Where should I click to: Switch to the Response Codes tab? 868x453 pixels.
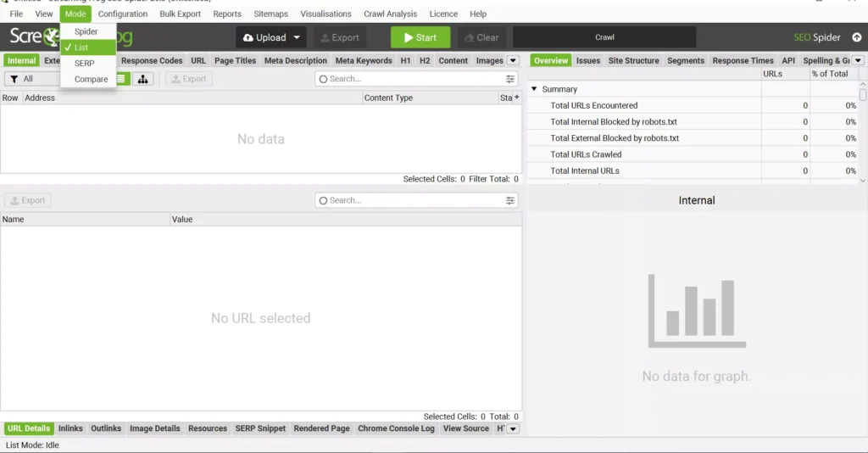(x=152, y=60)
